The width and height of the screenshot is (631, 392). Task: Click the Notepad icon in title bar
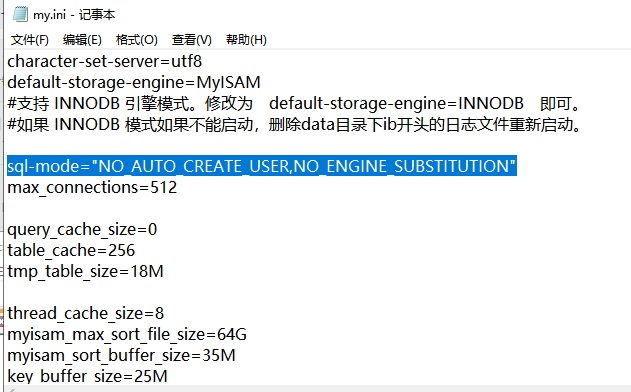point(20,14)
